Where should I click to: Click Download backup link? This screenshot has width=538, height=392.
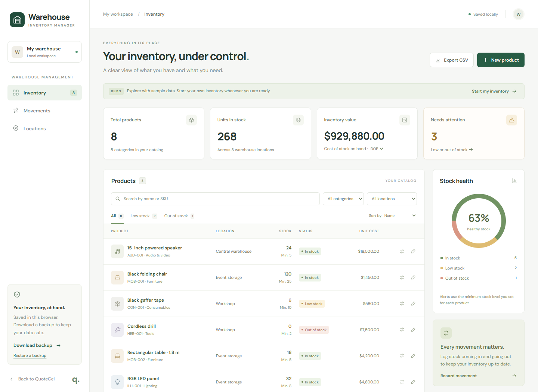[37, 345]
